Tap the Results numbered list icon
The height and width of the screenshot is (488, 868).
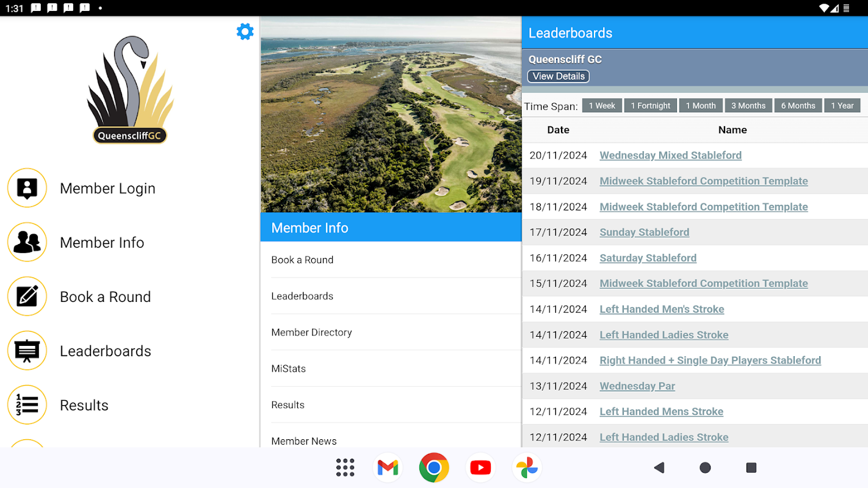[27, 405]
